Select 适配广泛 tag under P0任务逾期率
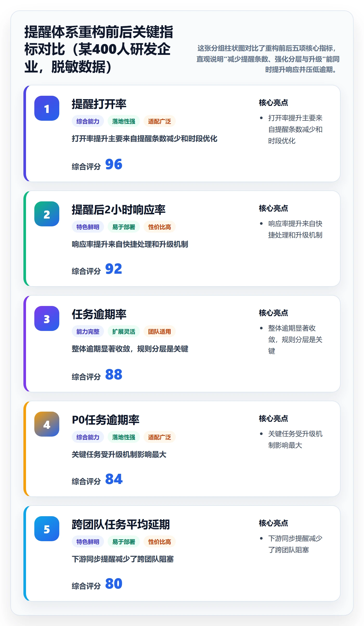 click(x=160, y=437)
